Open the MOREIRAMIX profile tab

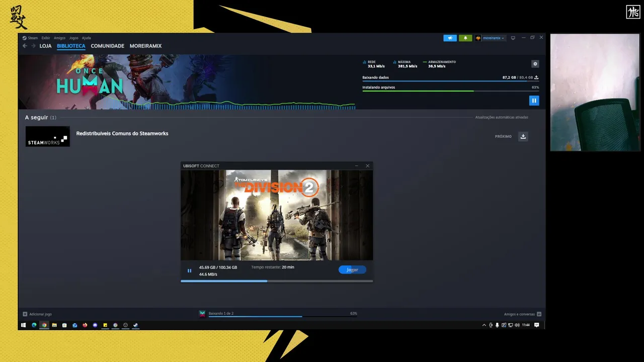point(145,46)
